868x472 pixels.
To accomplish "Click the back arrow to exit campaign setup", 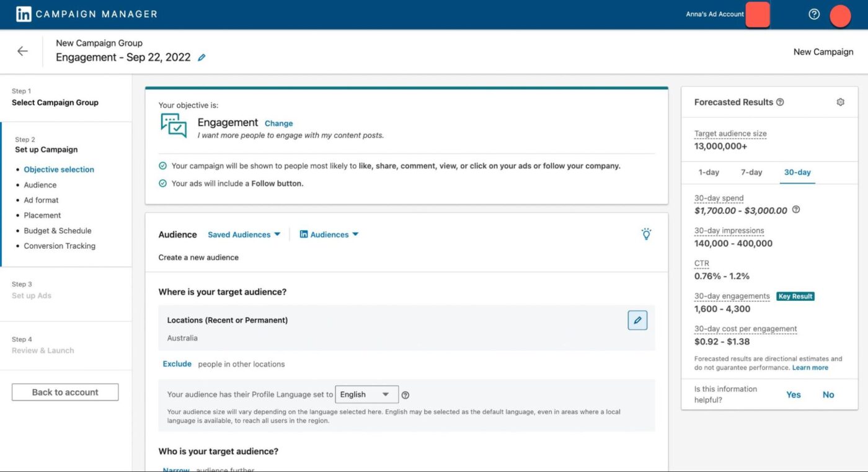I will coord(22,51).
